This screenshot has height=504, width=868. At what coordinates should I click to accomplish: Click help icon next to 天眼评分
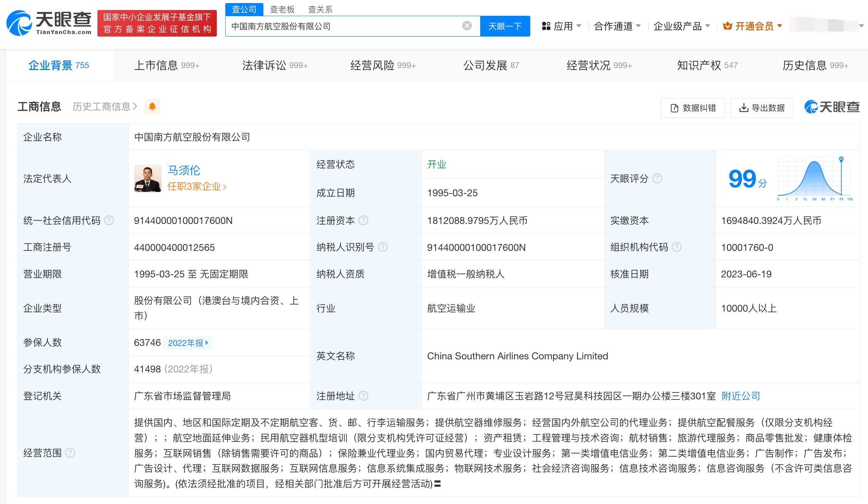[x=657, y=179]
